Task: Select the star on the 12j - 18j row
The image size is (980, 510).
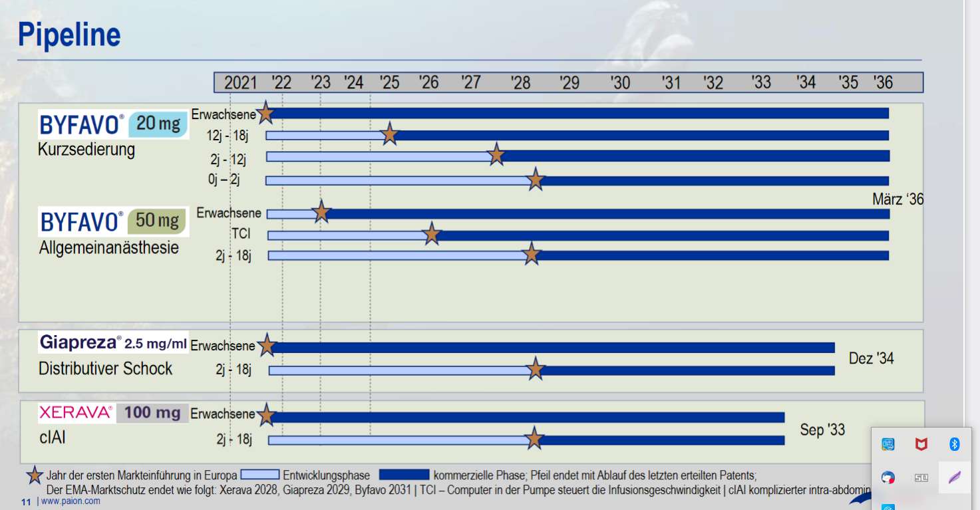Action: tap(390, 135)
